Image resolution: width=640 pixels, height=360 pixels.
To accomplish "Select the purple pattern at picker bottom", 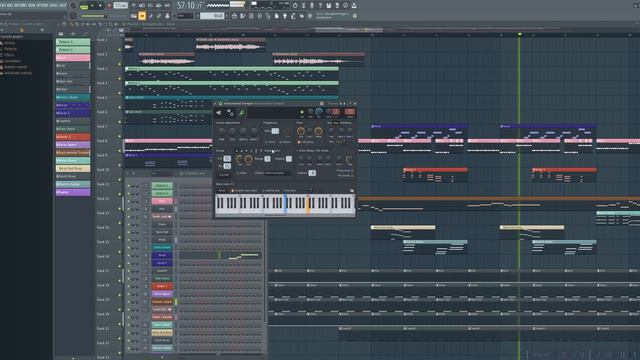I will (73, 192).
